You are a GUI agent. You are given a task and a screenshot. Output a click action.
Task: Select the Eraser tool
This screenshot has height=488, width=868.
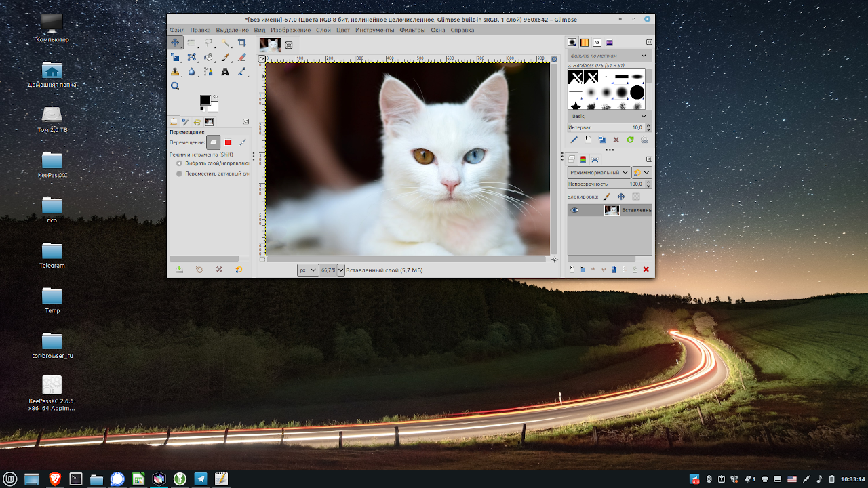click(x=243, y=58)
